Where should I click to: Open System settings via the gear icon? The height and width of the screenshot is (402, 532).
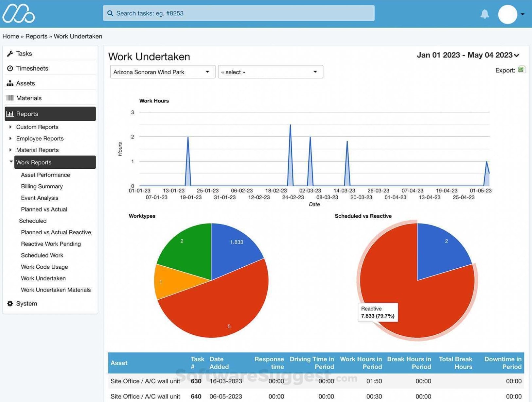click(x=9, y=303)
